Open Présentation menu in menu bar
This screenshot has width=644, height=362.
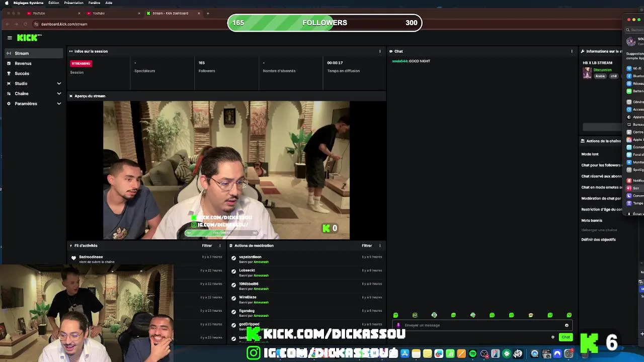tap(73, 3)
